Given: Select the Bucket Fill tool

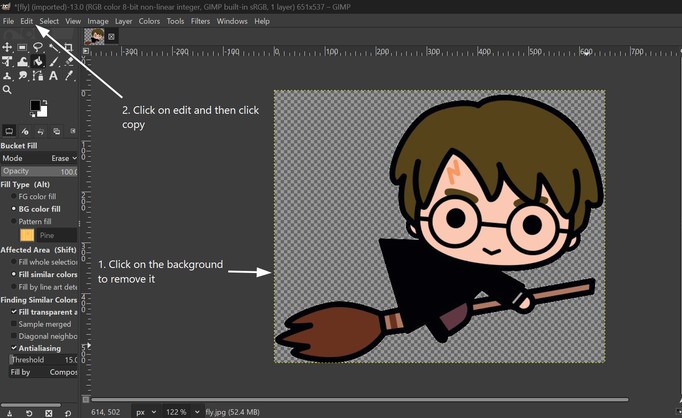Looking at the screenshot, I should pos(38,61).
